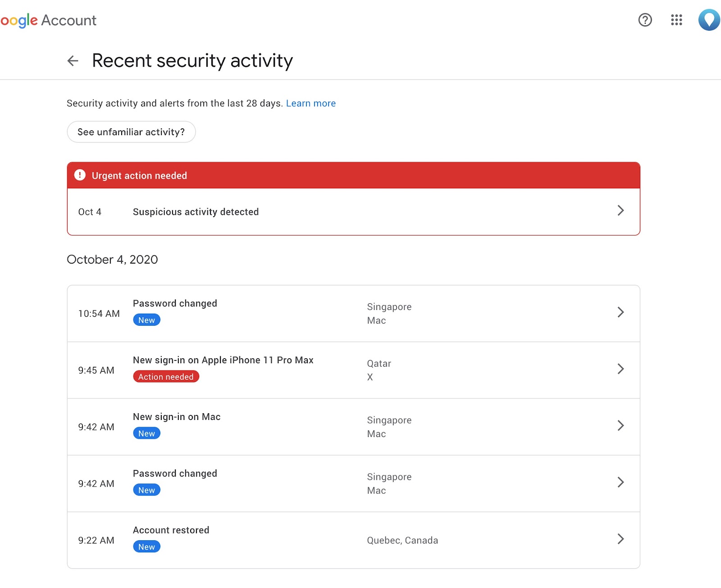Click the Google Account logo
Screen dimensions: 721x588
click(49, 20)
